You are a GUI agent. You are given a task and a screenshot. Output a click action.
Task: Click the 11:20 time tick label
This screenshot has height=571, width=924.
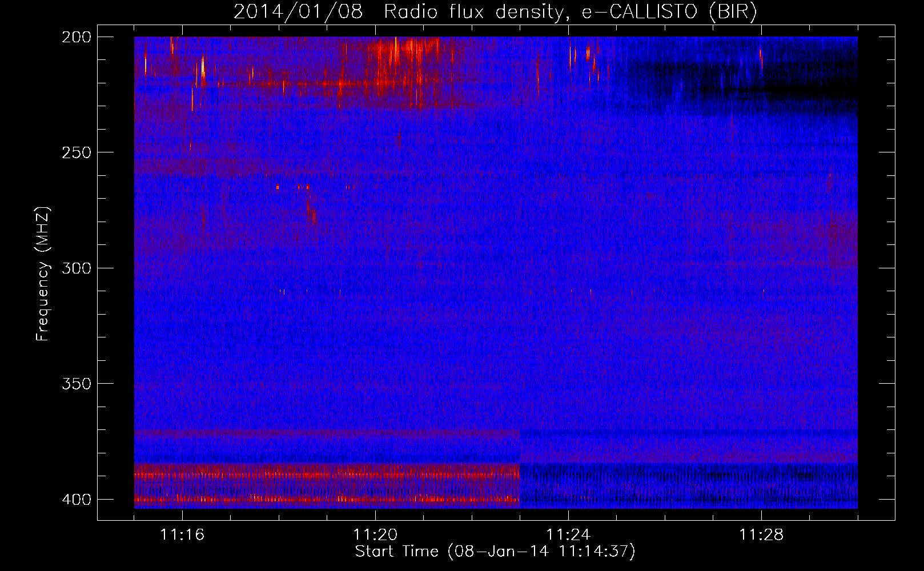(375, 535)
